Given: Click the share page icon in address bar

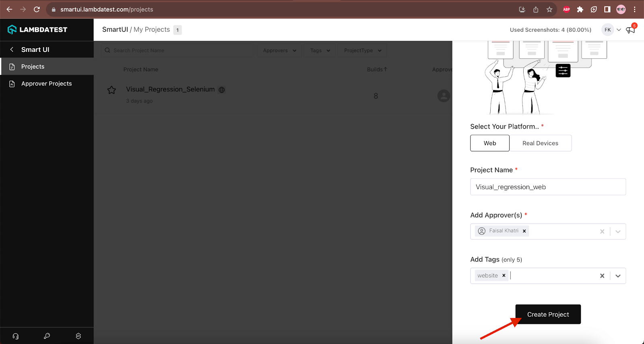Looking at the screenshot, I should click(536, 9).
